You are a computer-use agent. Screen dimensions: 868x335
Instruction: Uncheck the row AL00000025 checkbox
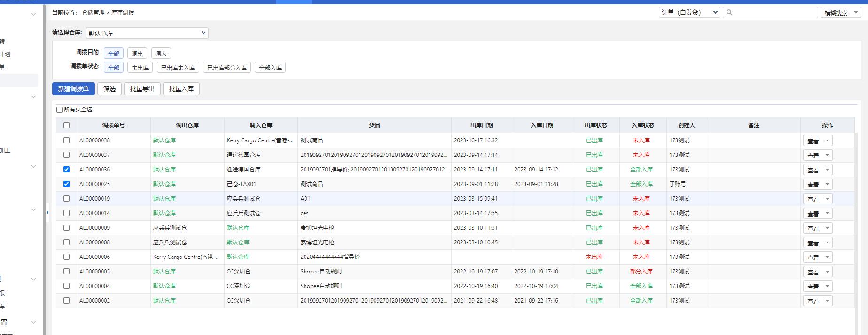[66, 184]
